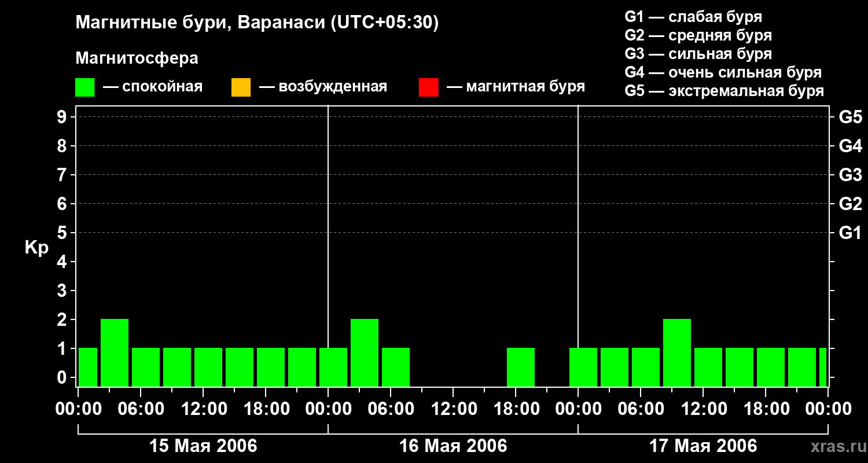Select the Kp 2 bar on 17 May
This screenshot has width=868, height=463.
coord(677,352)
